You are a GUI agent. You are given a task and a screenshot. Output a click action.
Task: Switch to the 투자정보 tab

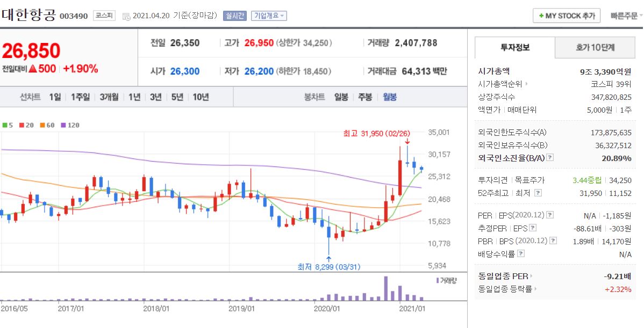click(514, 48)
